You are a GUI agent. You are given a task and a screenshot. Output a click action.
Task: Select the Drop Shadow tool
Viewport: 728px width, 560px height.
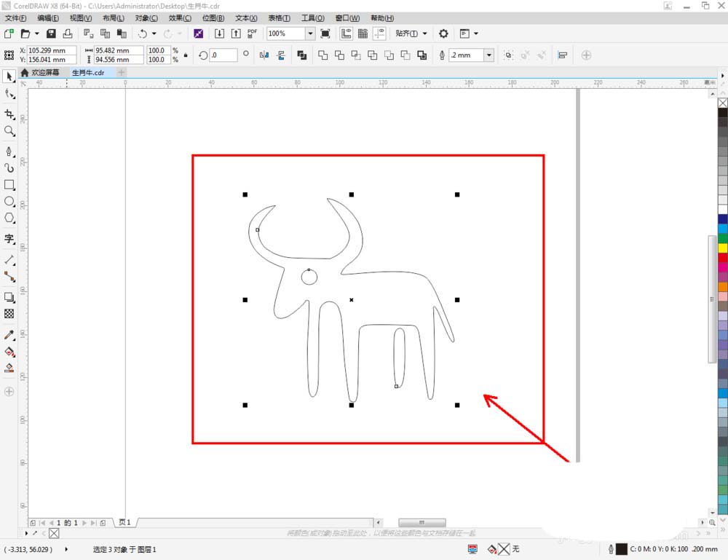(x=9, y=297)
